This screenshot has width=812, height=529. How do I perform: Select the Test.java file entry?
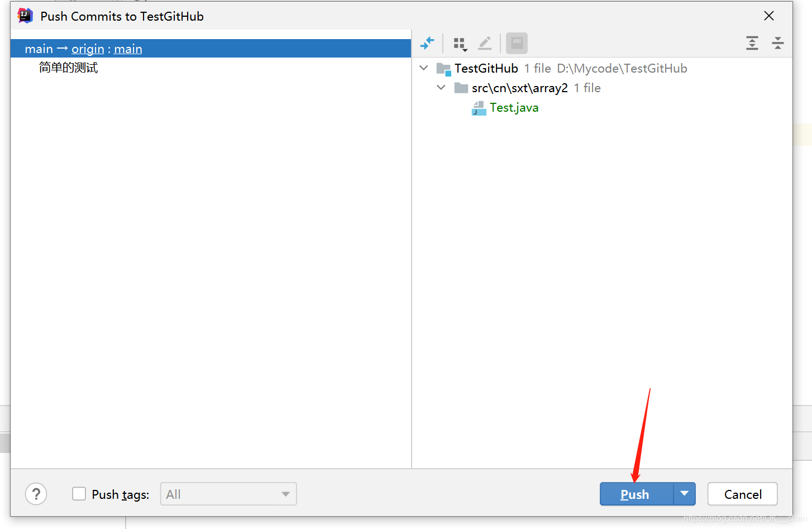point(514,107)
